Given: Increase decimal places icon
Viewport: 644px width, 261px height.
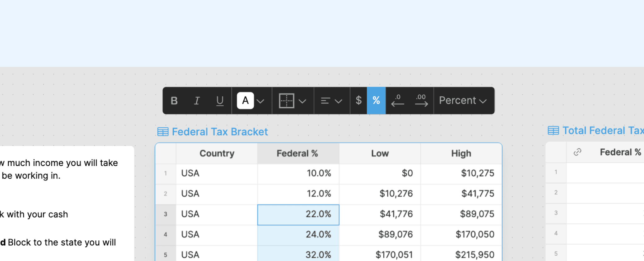Looking at the screenshot, I should point(421,100).
